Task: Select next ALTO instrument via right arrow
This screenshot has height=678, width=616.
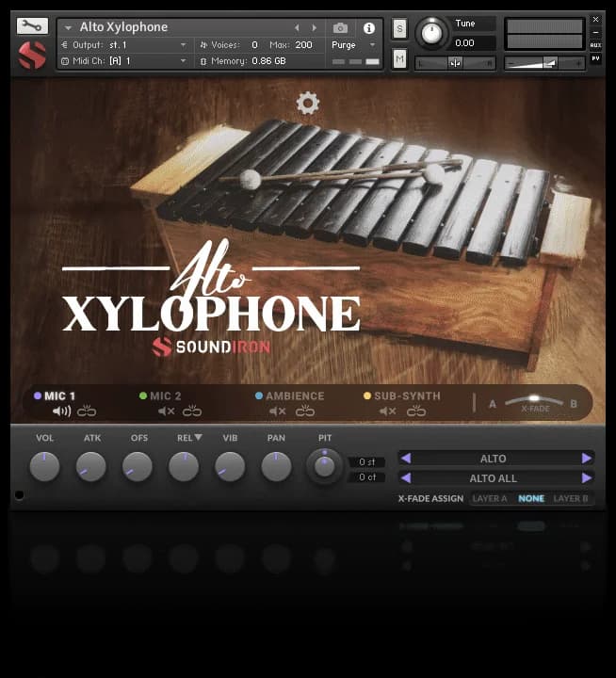Action: 587,458
